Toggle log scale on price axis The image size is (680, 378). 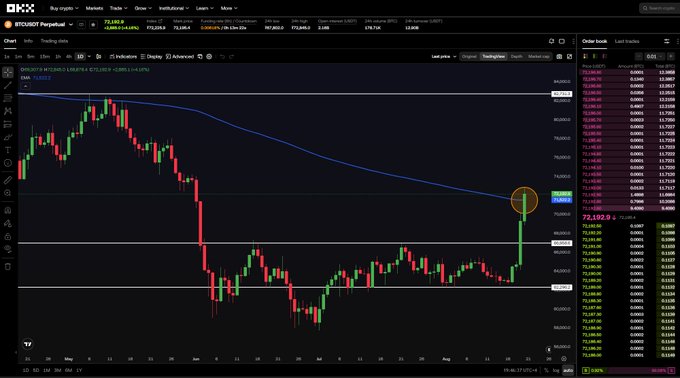[556, 370]
